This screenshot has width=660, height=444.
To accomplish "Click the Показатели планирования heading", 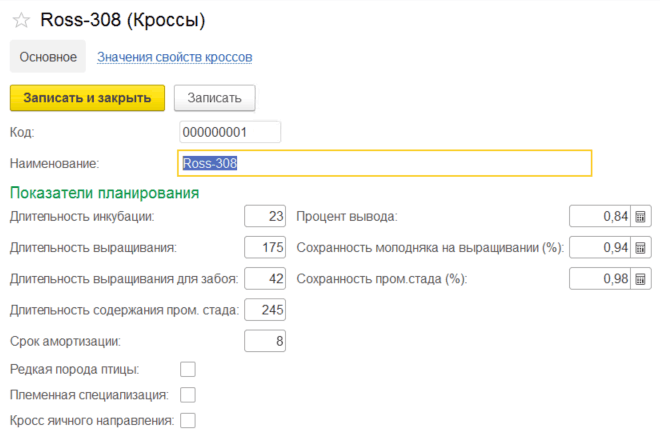I will [104, 193].
